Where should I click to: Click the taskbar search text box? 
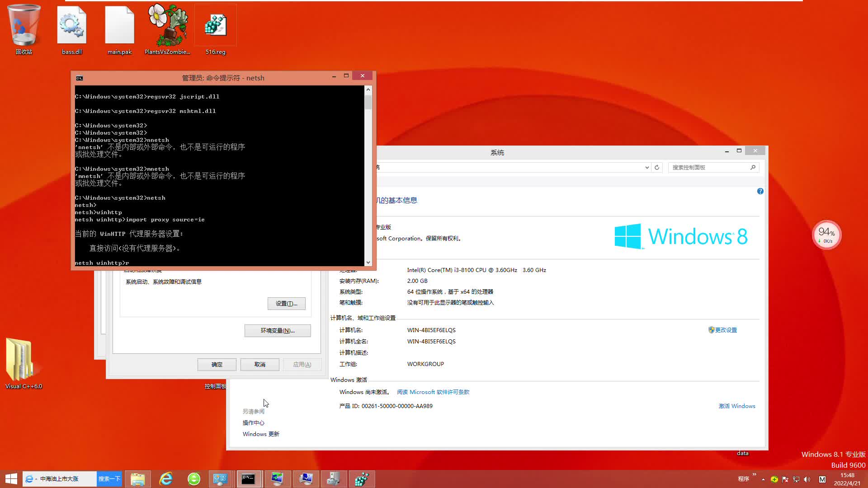click(60, 479)
